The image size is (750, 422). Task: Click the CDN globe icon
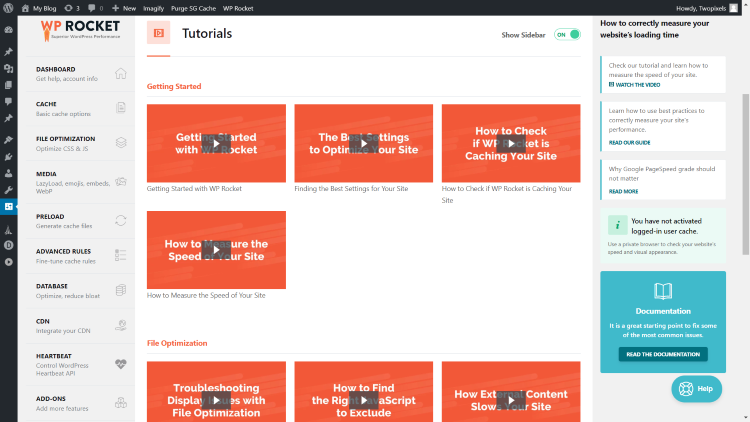(x=121, y=325)
